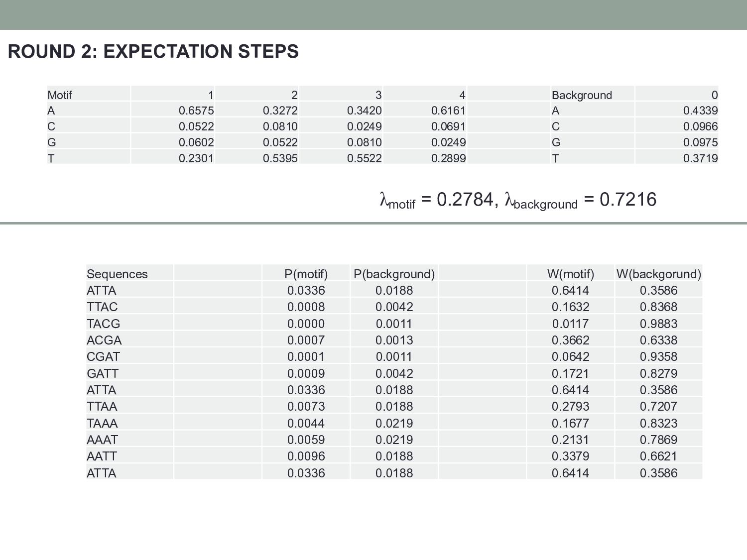Click motif value 0.5395 in column 2
The height and width of the screenshot is (560, 747).
click(280, 158)
